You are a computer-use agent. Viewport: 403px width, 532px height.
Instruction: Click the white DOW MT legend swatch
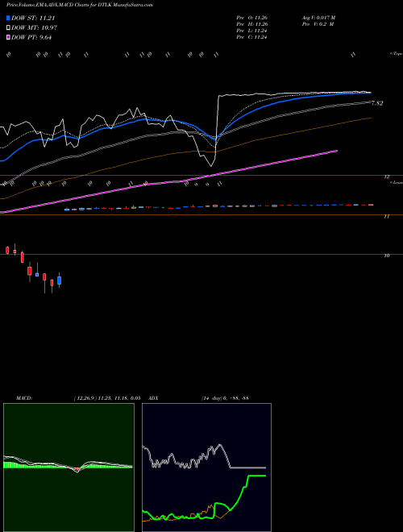8,28
